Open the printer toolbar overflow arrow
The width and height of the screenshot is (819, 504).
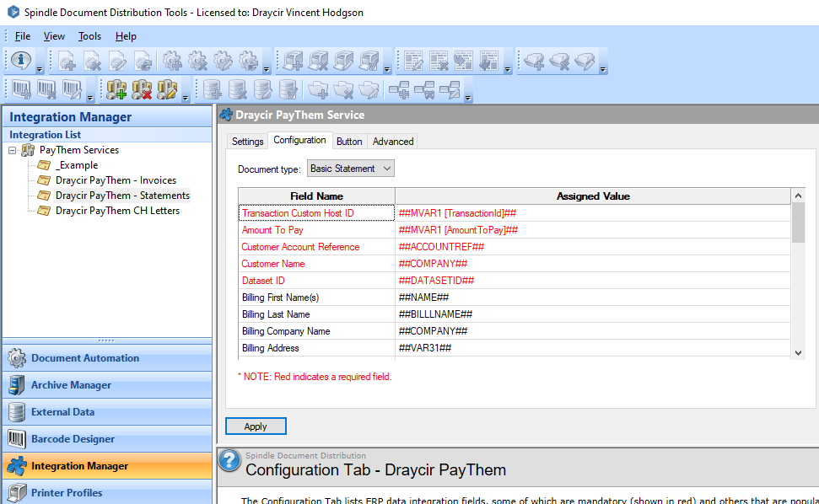[387, 69]
